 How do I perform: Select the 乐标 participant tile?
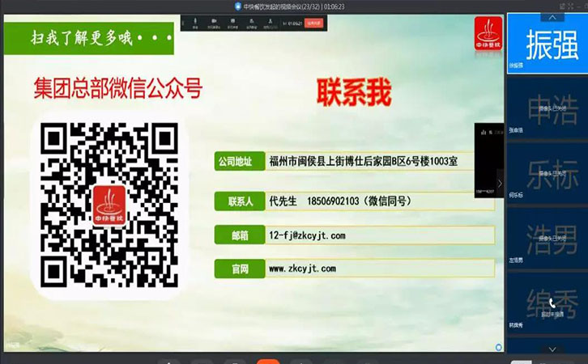[548, 173]
